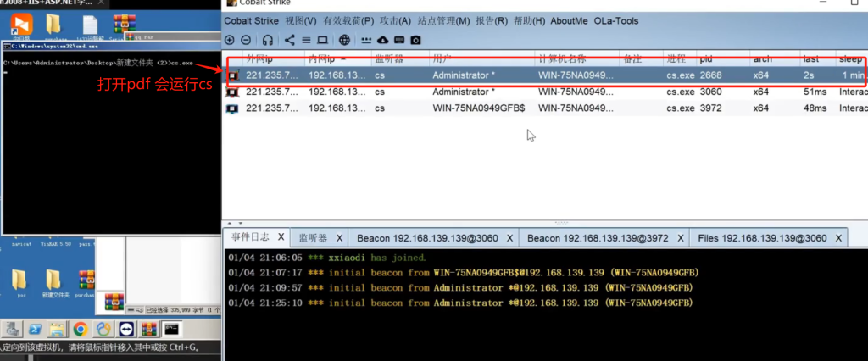This screenshot has width=868, height=361.
Task: Open the 报告(R) menu
Action: pos(492,21)
